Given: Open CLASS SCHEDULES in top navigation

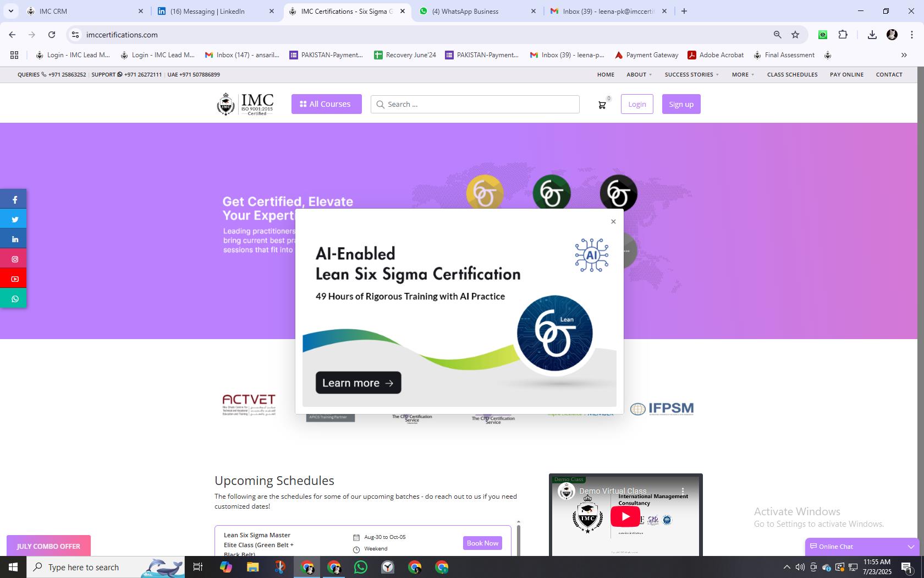Looking at the screenshot, I should click(x=792, y=74).
